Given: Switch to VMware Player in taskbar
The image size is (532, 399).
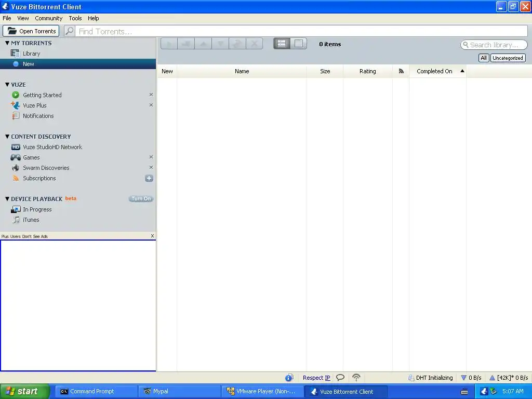Looking at the screenshot, I should 263,392.
